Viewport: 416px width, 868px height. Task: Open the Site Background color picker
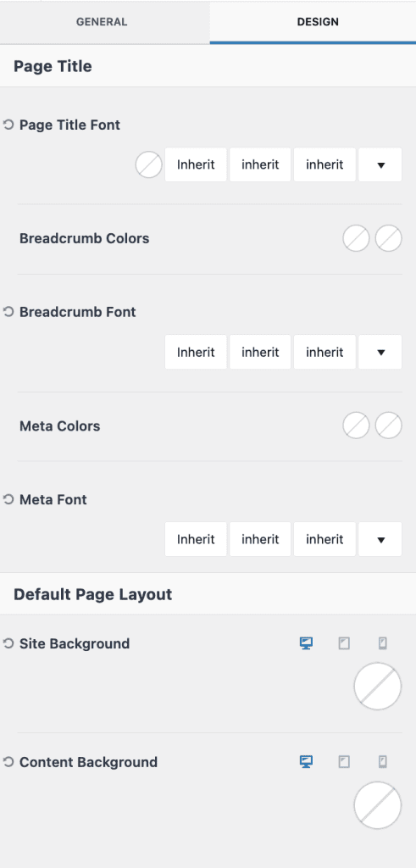click(378, 687)
